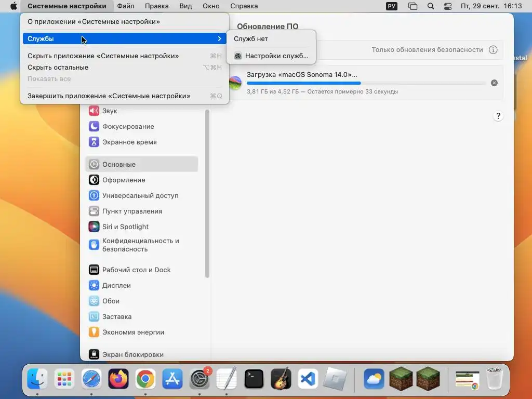Open the Рабочий стол и Dock icon
Screen dimensions: 532x399
(94, 270)
